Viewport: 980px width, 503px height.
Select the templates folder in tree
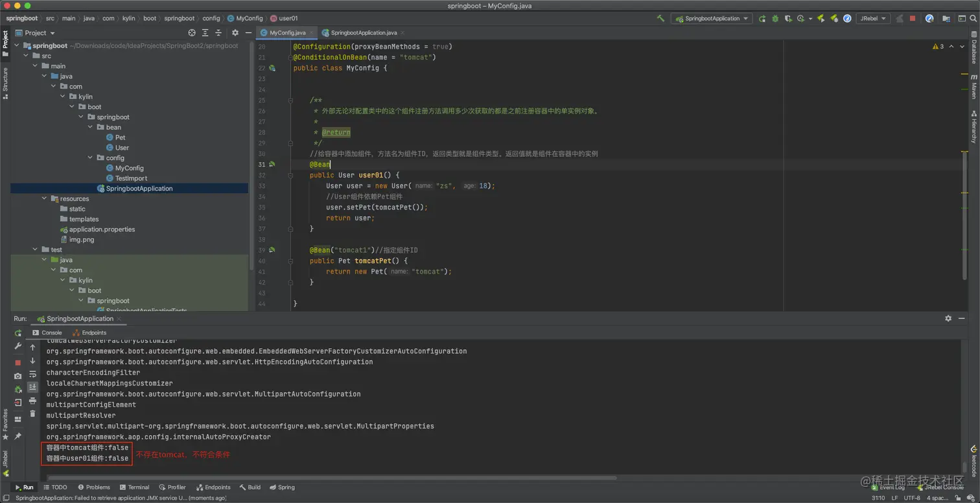[79, 219]
